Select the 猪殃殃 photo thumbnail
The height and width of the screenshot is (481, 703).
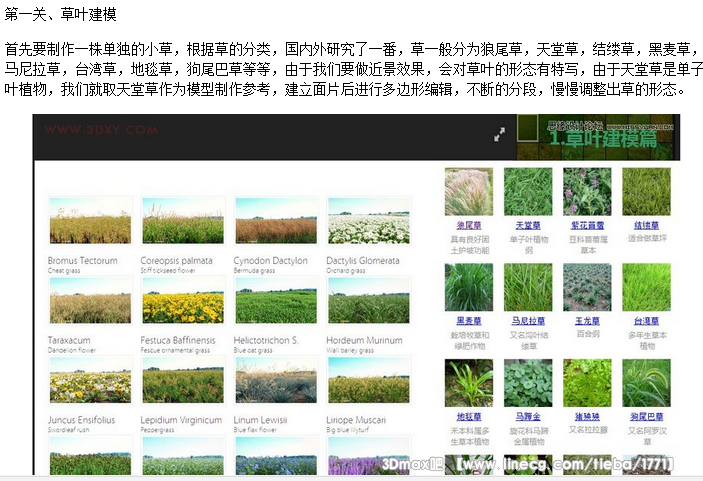click(x=587, y=383)
